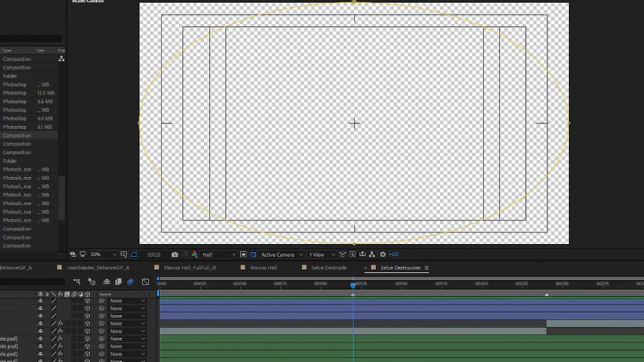Viewport: 644px width, 362px height.
Task: Click the blue current-time indicator playhead
Action: (x=353, y=286)
